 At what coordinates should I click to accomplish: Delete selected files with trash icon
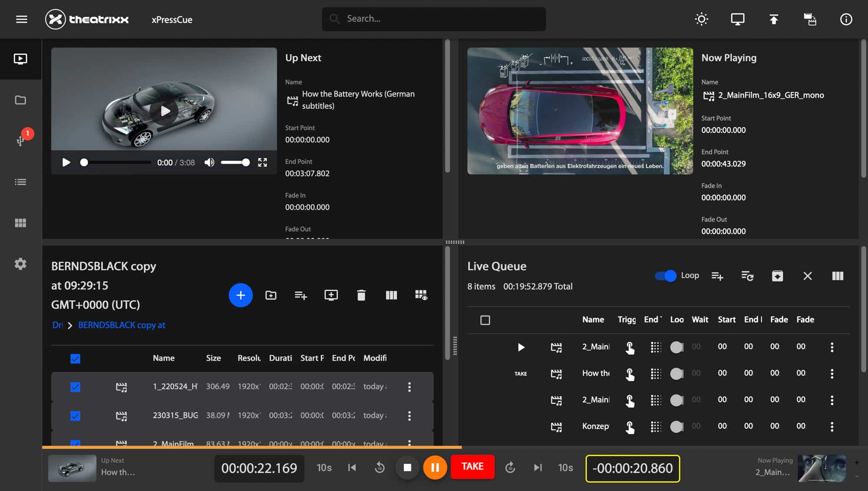coord(361,295)
